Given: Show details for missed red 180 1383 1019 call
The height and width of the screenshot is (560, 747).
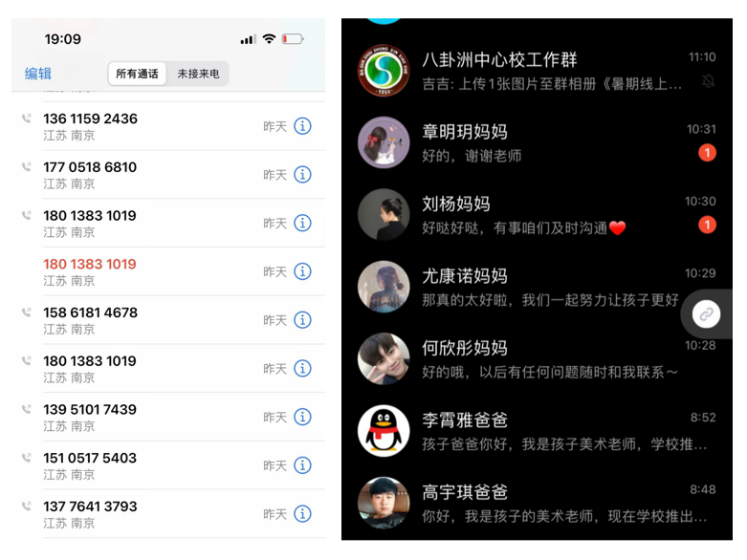Looking at the screenshot, I should 302,271.
